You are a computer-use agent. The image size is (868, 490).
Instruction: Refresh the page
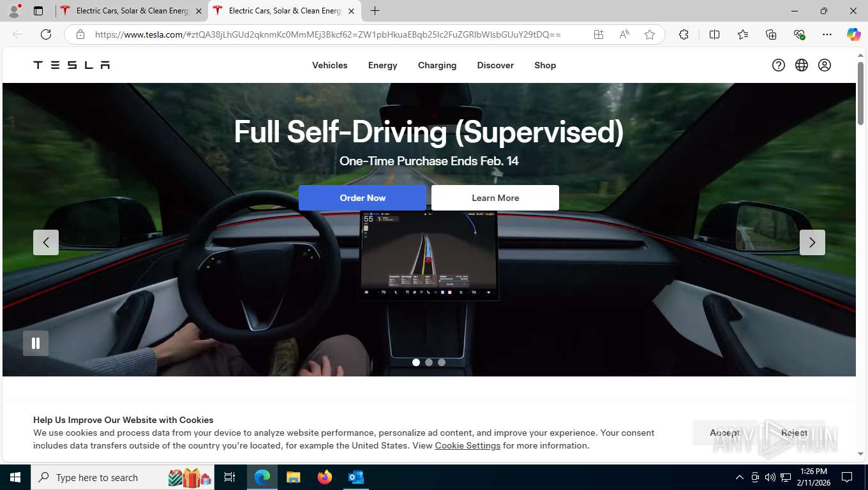click(x=45, y=34)
